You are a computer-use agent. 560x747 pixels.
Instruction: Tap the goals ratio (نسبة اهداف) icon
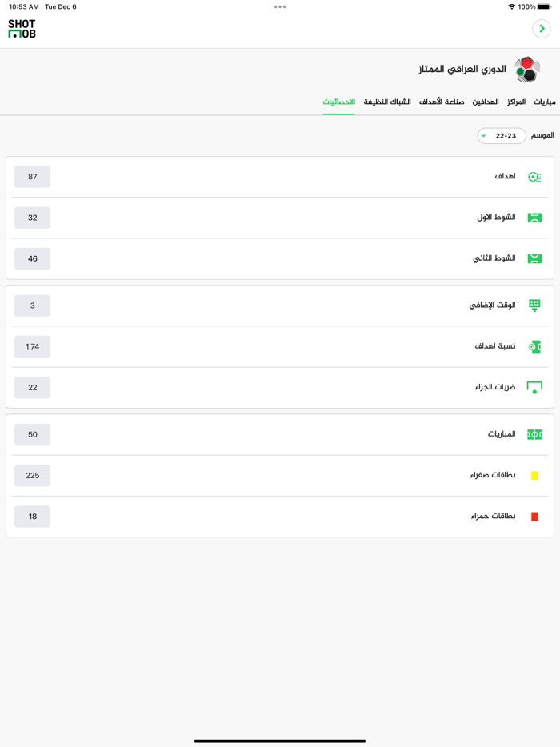[x=534, y=346]
